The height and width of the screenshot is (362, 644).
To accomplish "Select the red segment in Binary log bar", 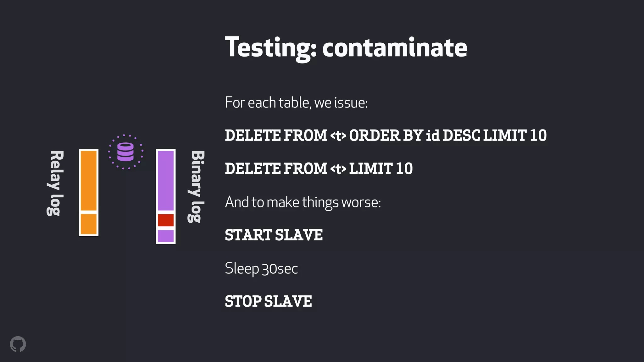I will [x=166, y=220].
